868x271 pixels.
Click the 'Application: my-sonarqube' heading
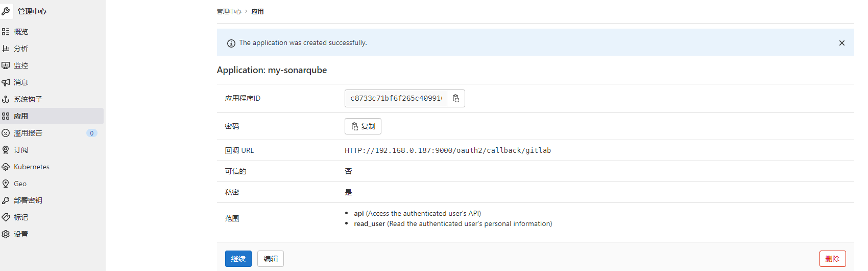272,70
